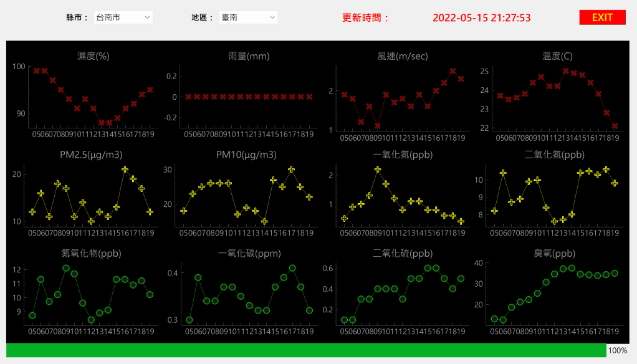
Task: Open the 縣市 dropdown showing 台南市
Action: pyautogui.click(x=123, y=17)
